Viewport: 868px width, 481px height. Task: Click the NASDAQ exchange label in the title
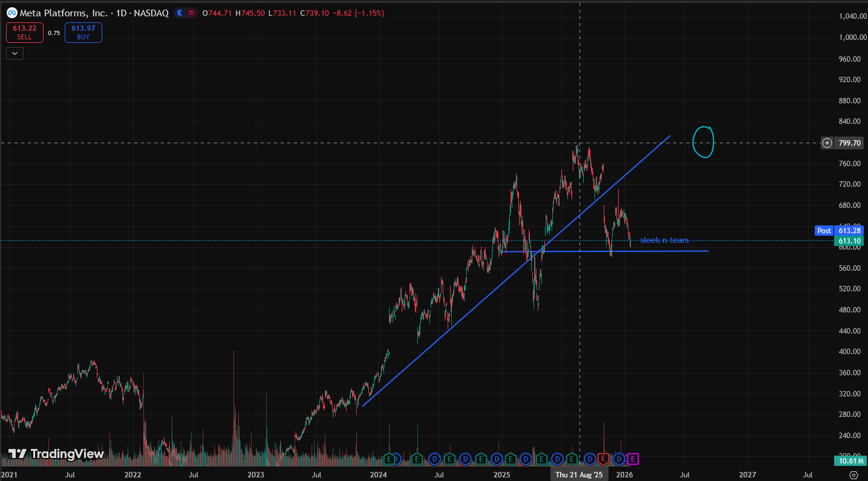pos(149,13)
